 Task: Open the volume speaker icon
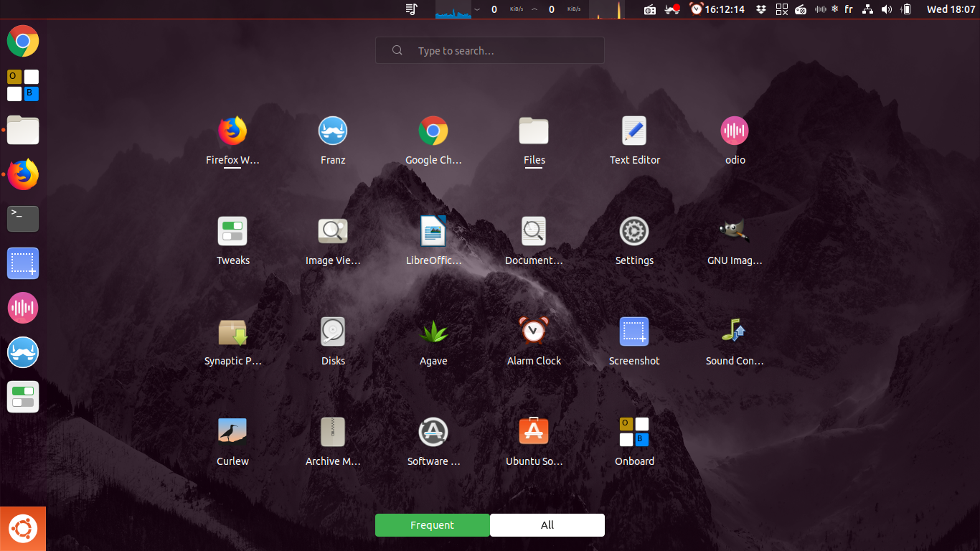click(x=887, y=9)
